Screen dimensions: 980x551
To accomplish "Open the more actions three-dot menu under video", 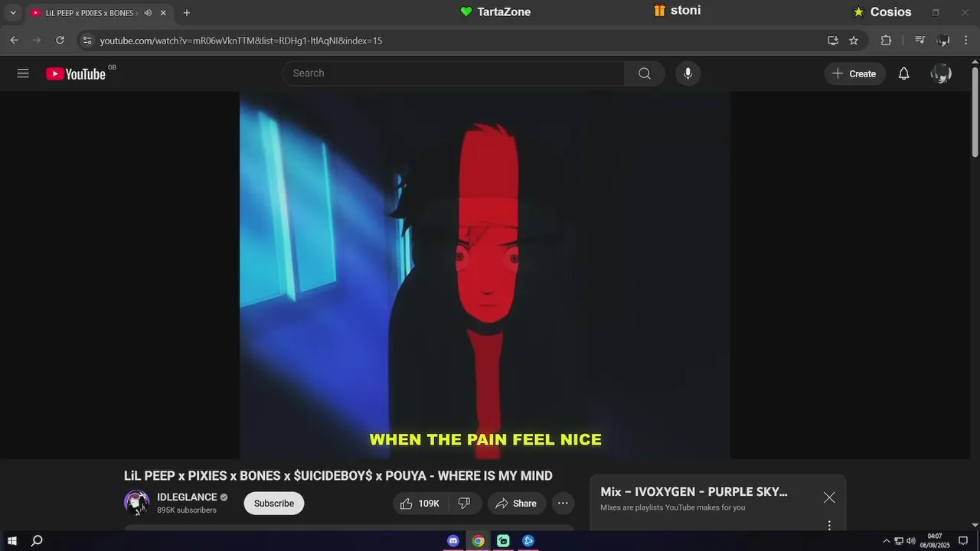I will [x=563, y=504].
